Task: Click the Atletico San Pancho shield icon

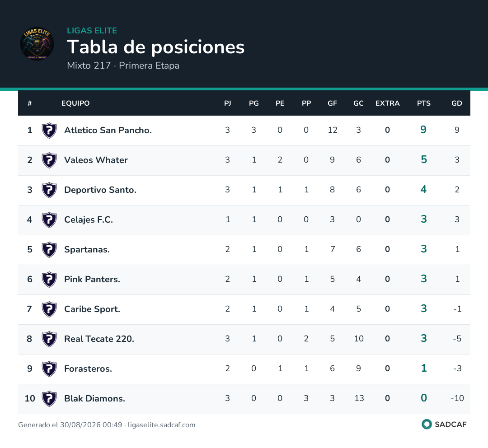Action: (x=49, y=131)
